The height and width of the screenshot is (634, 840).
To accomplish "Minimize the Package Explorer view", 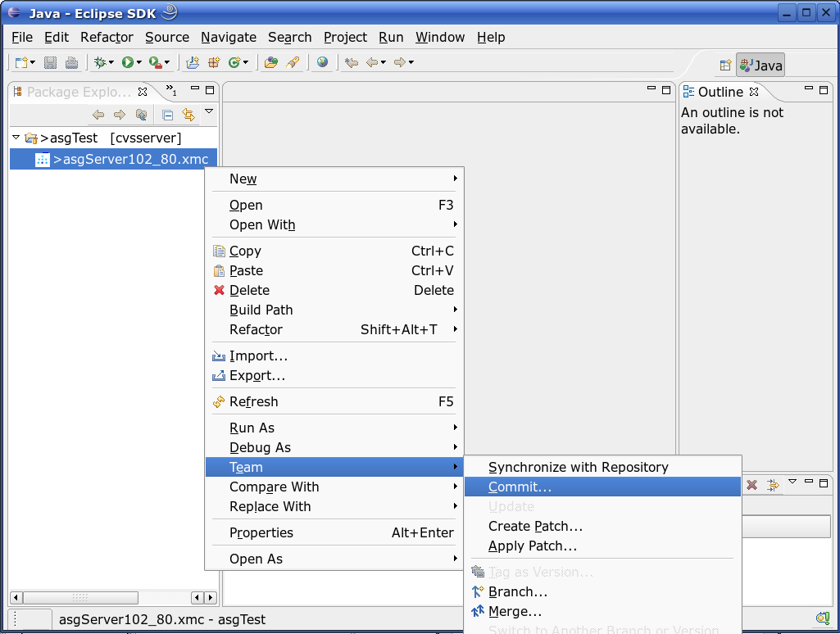I will [x=195, y=88].
